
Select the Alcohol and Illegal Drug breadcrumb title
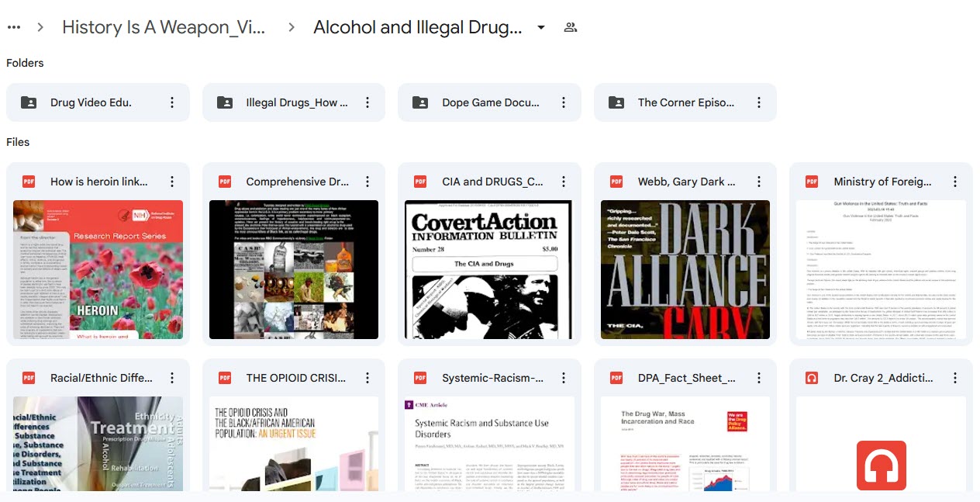(417, 27)
